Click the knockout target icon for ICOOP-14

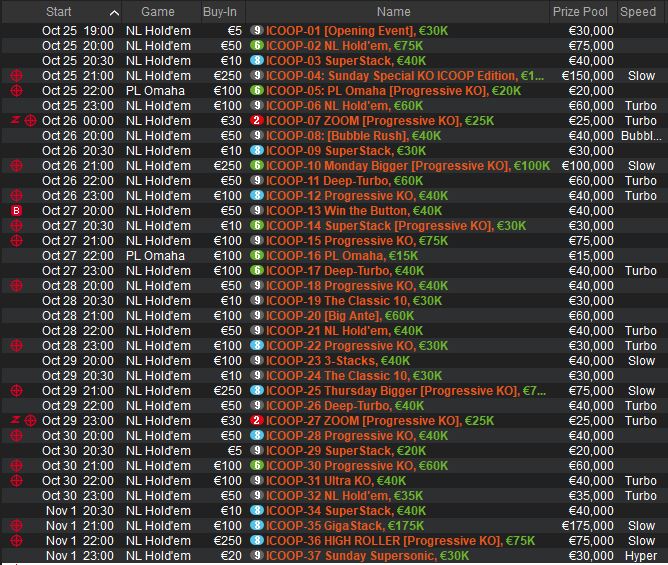16,226
